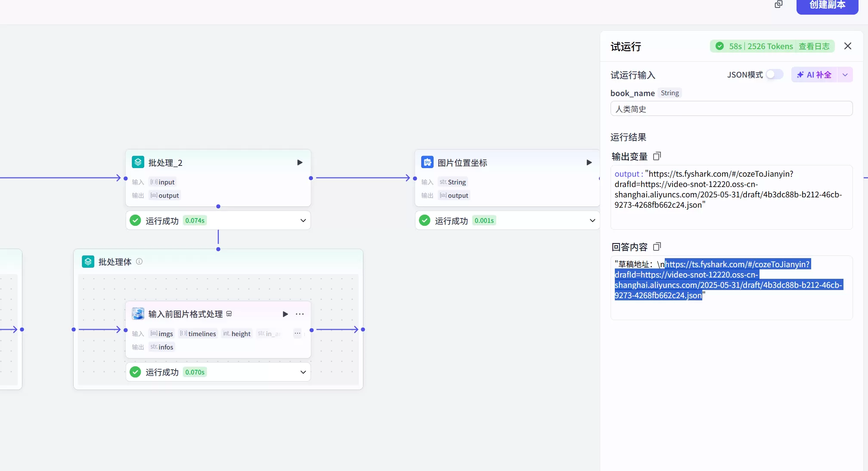Image resolution: width=868 pixels, height=471 pixels.
Task: Click the AI 补全 button
Action: tap(814, 75)
